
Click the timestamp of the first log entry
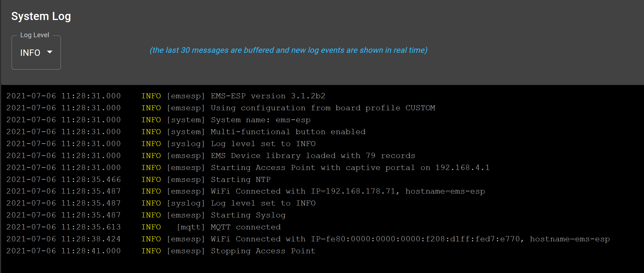pyautogui.click(x=63, y=96)
